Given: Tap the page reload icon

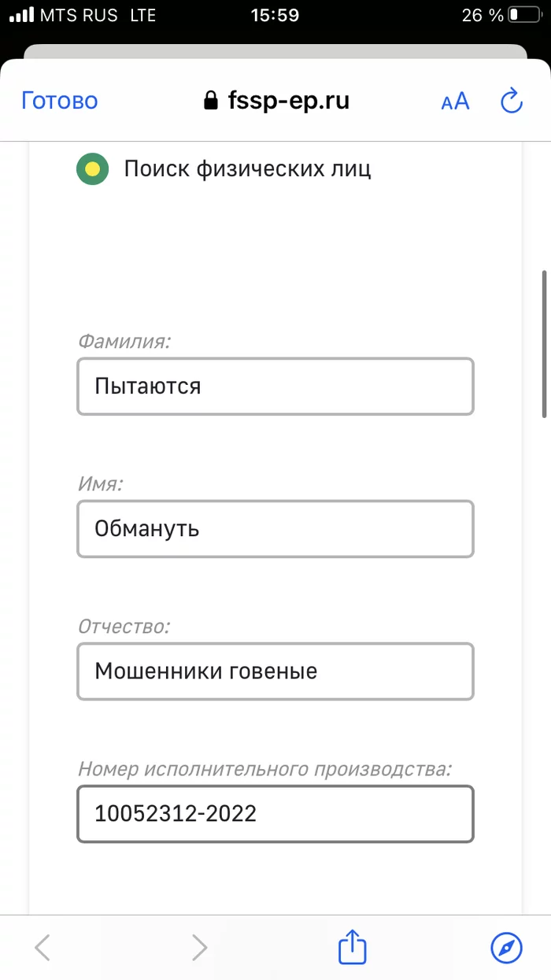Looking at the screenshot, I should [x=512, y=100].
